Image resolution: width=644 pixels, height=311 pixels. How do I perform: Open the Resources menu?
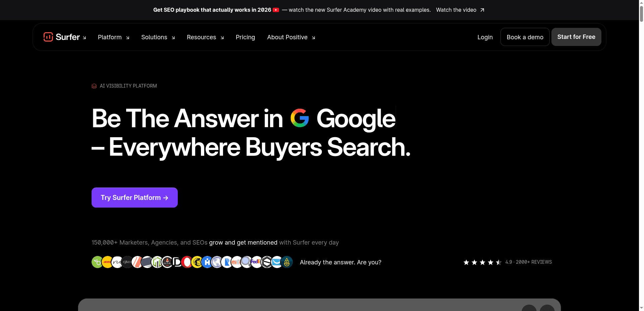pos(201,37)
